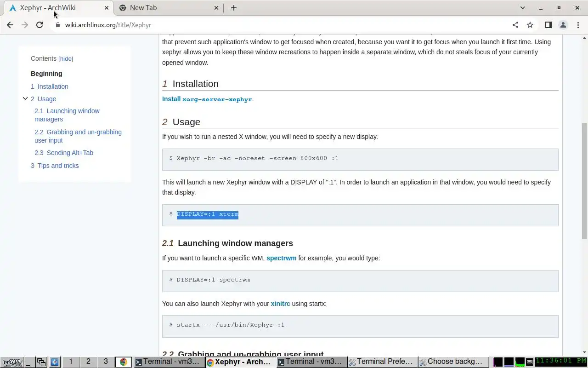This screenshot has height=368, width=588.
Task: Open Launching window managers contents entry
Action: coord(67,115)
